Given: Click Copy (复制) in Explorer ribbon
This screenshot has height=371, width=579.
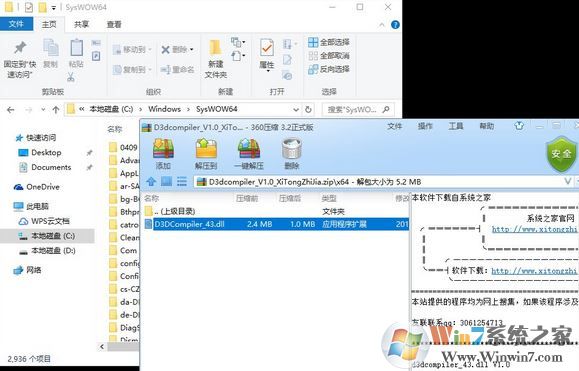Looking at the screenshot, I should tap(51, 54).
